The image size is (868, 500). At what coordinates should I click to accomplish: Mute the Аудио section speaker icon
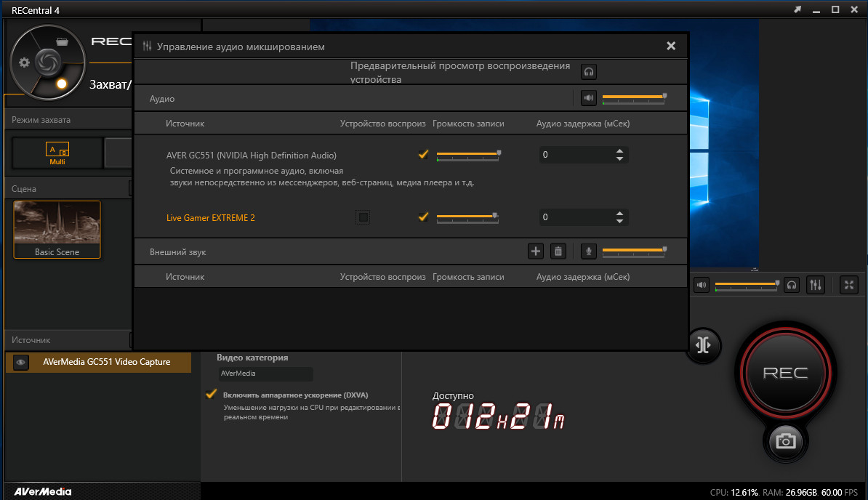click(x=588, y=98)
